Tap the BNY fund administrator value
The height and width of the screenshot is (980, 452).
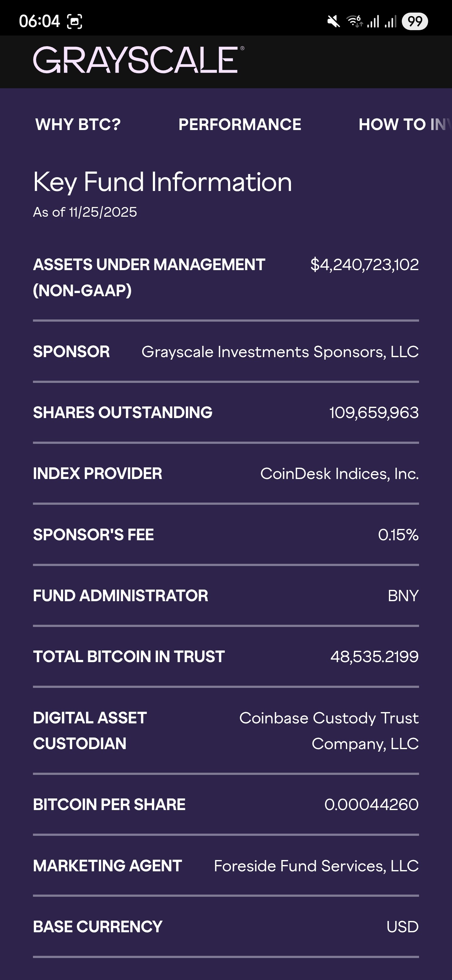click(403, 596)
